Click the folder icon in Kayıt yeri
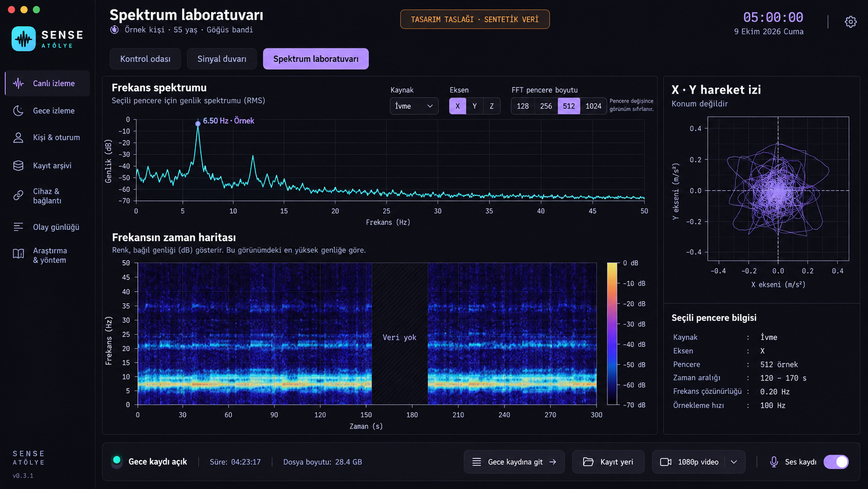868x489 pixels. (x=588, y=462)
